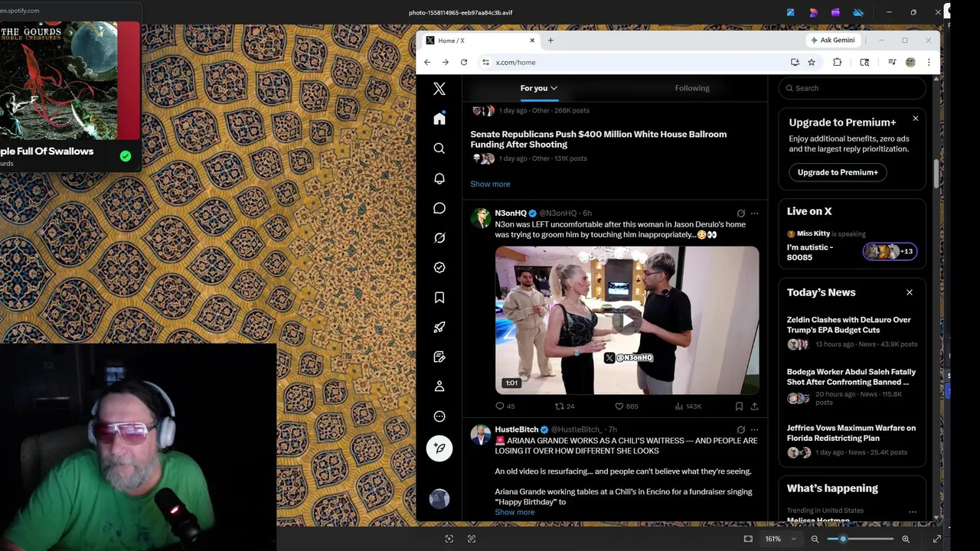Open more options on HustleBitch post
This screenshot has height=551, width=980.
coord(754,430)
